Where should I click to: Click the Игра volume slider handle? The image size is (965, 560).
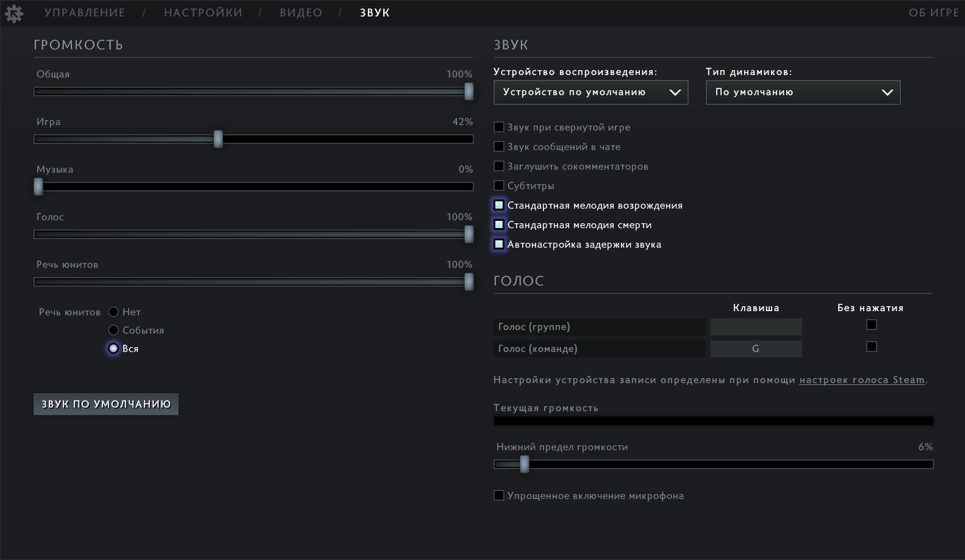[218, 139]
